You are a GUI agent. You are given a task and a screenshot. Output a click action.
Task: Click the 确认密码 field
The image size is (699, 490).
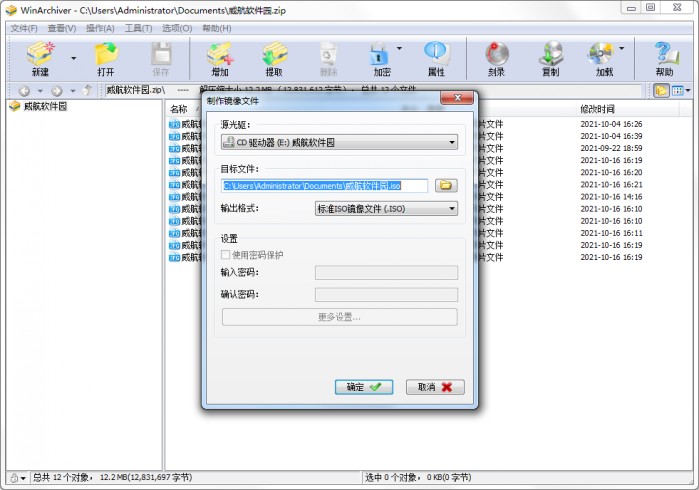coord(386,295)
